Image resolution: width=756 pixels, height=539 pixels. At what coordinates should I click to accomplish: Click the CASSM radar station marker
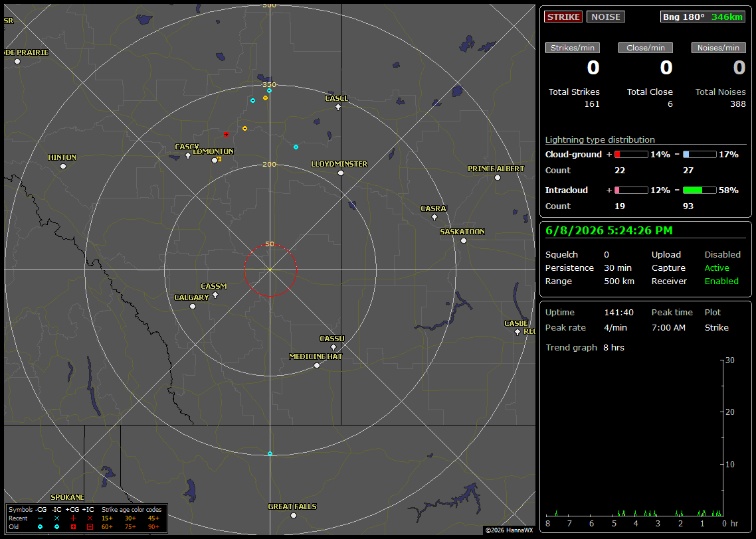(x=215, y=295)
